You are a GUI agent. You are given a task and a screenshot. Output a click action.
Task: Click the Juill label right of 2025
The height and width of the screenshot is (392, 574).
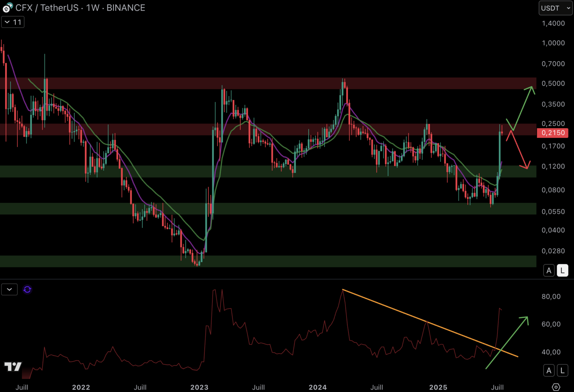point(497,387)
